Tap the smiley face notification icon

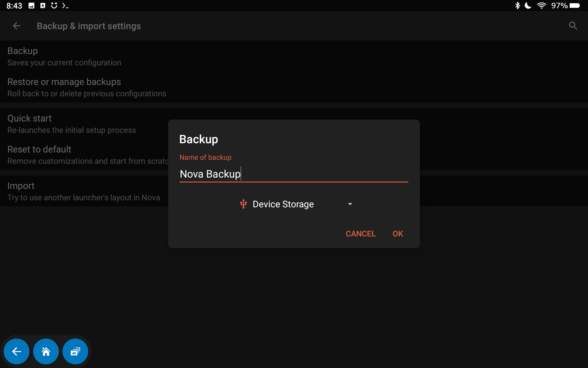click(54, 6)
